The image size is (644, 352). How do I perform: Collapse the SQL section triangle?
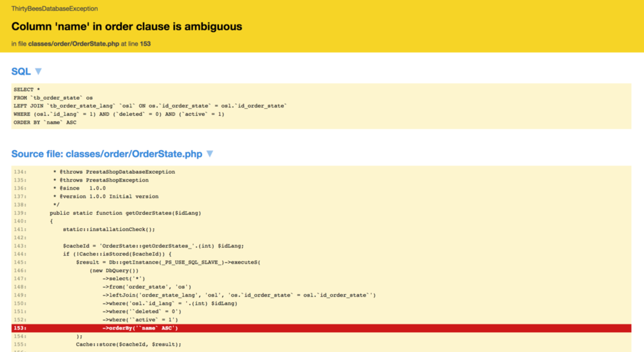(38, 71)
